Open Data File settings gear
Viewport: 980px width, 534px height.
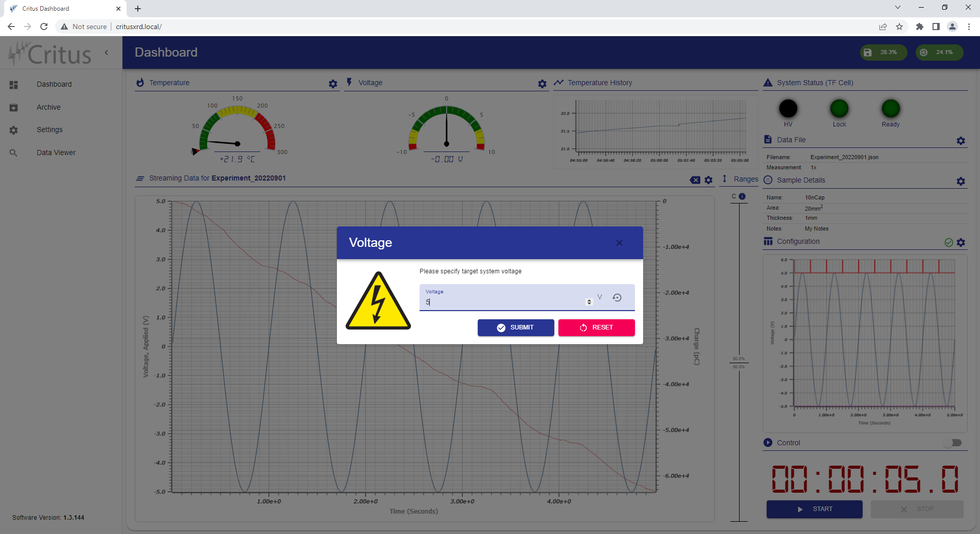coord(961,141)
